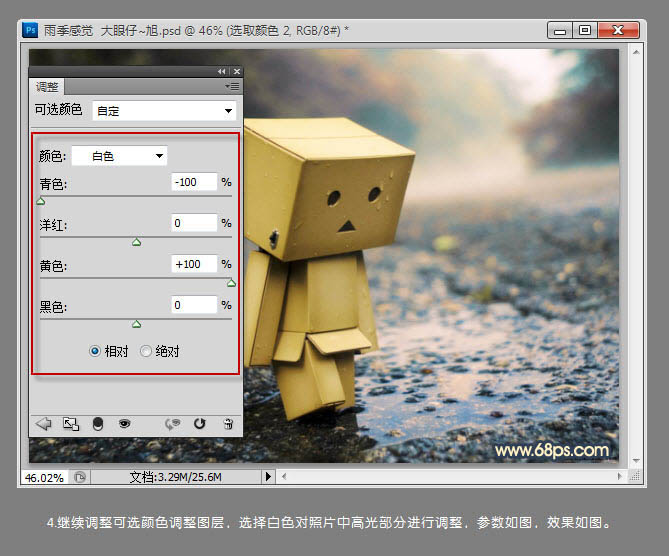
Task: Click the window resize grip corner
Action: click(x=636, y=476)
